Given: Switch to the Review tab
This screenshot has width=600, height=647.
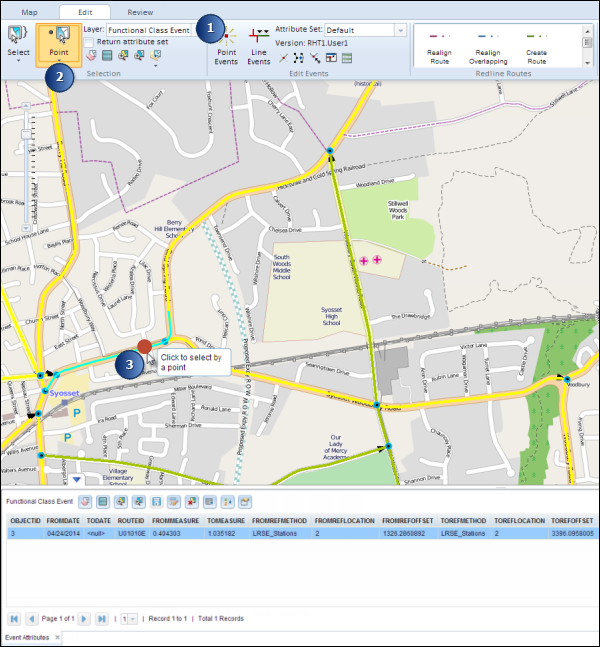Looking at the screenshot, I should tap(140, 11).
